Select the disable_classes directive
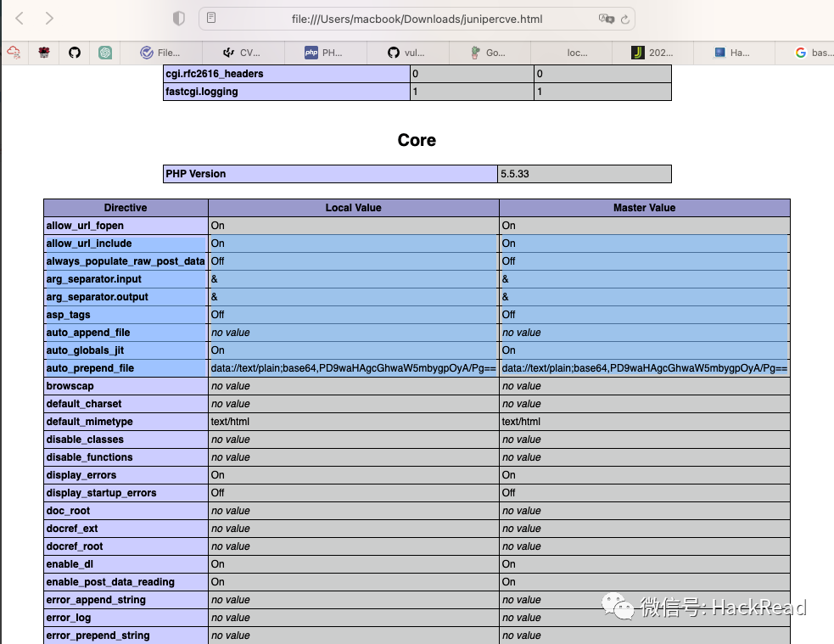834x644 pixels. (x=85, y=440)
